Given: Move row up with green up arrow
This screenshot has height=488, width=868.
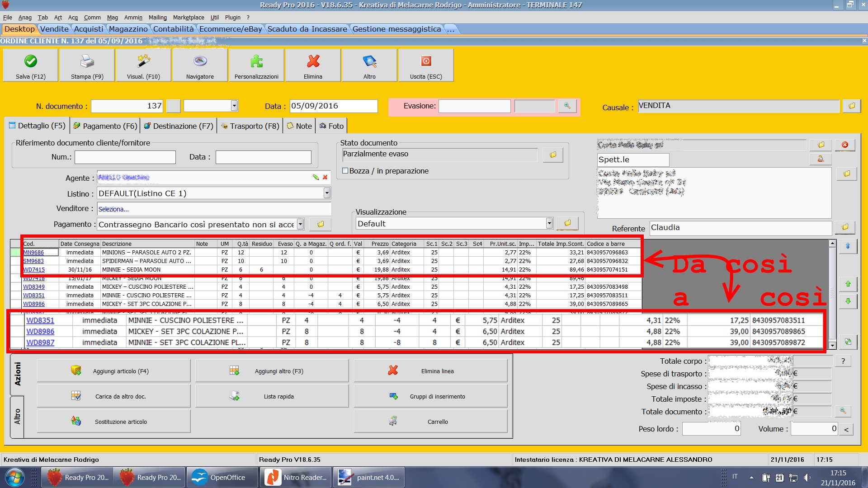Looking at the screenshot, I should (x=848, y=284).
